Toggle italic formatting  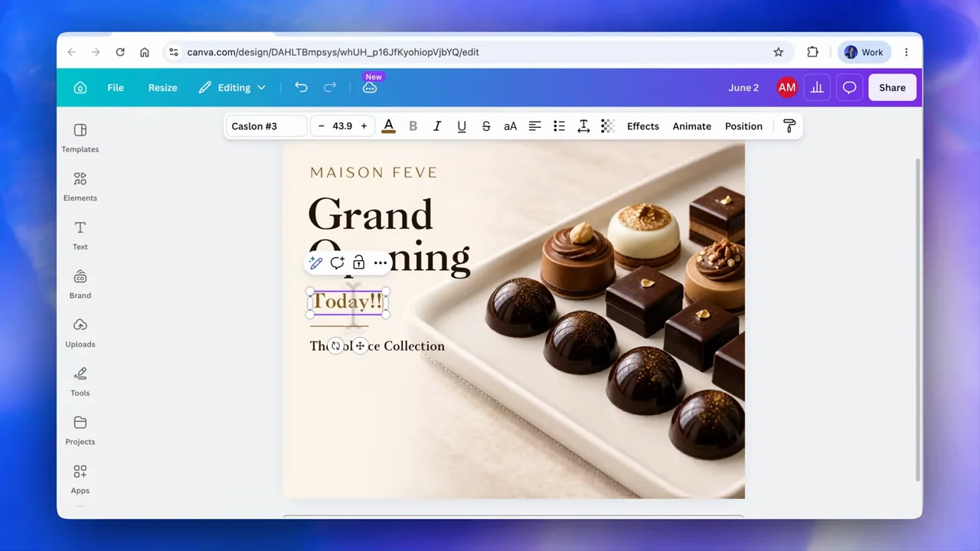click(x=437, y=126)
